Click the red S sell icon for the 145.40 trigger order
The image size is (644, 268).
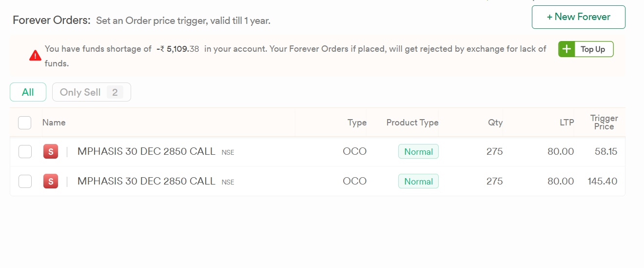[x=51, y=182]
